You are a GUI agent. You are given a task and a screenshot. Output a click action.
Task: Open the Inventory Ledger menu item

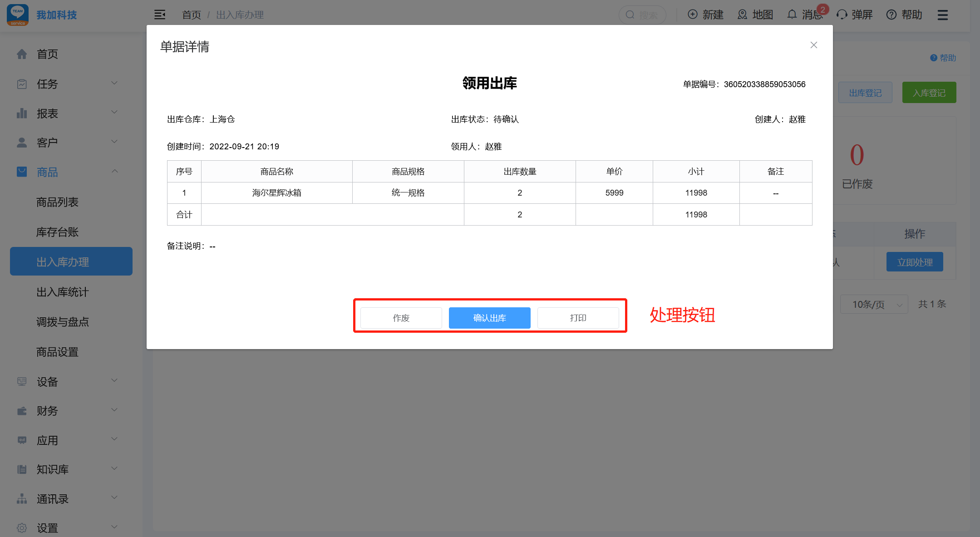(x=57, y=232)
